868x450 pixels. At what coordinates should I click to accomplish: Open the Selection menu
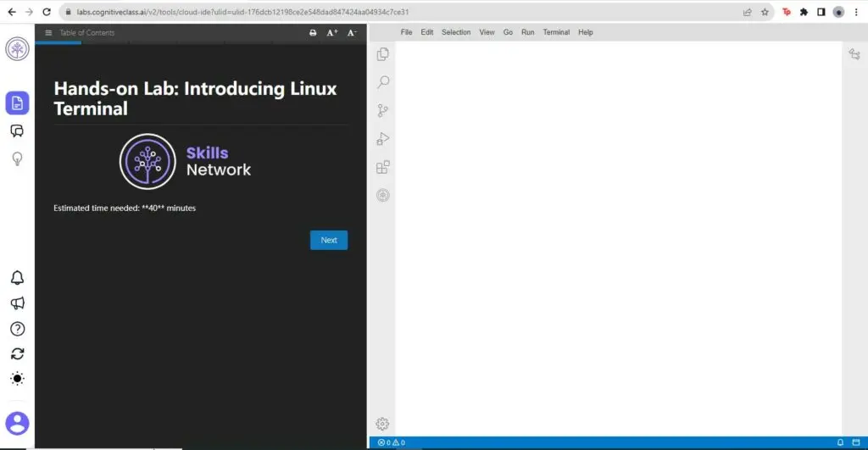pyautogui.click(x=455, y=32)
